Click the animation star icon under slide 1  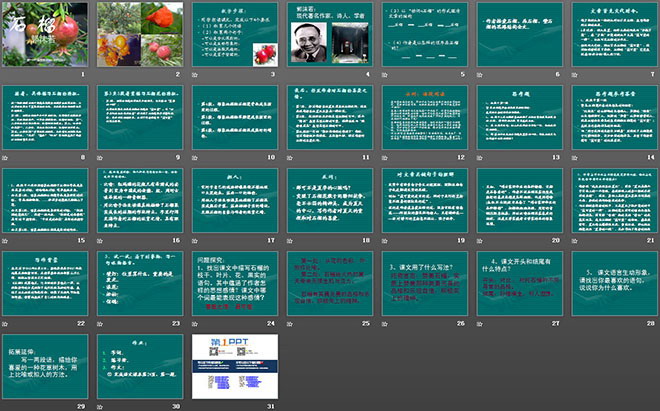click(x=6, y=75)
